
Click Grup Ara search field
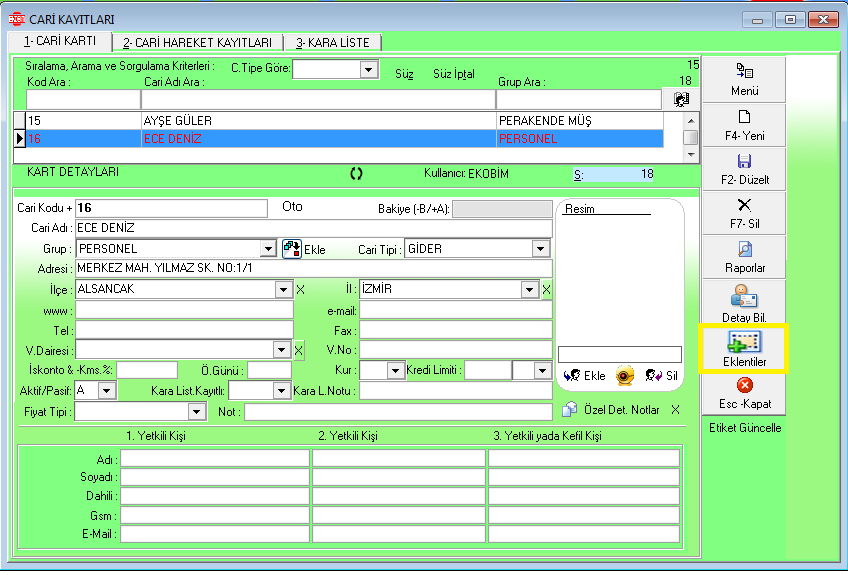coord(579,100)
